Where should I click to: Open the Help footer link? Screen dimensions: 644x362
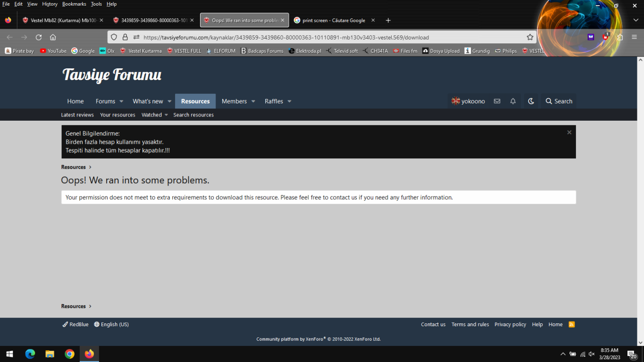pyautogui.click(x=537, y=324)
